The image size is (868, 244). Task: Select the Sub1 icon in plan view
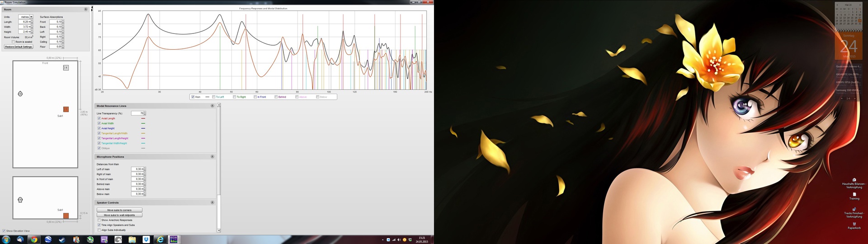tap(66, 109)
